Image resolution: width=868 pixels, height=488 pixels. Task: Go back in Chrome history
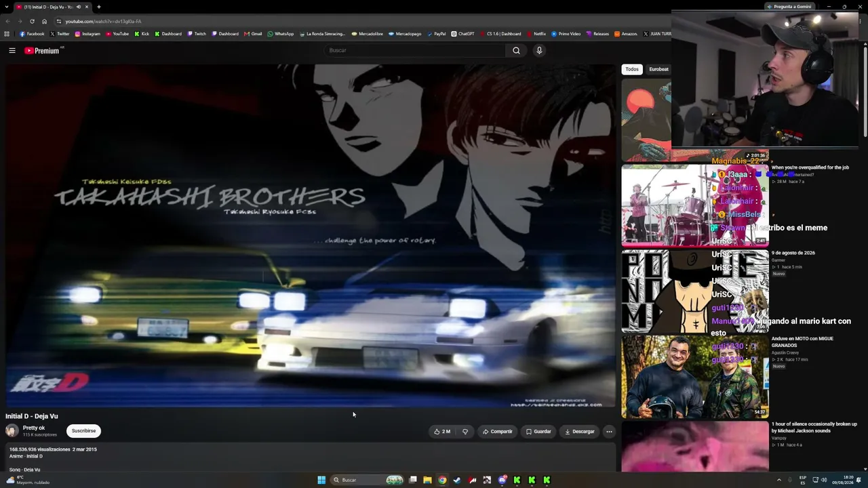point(7,21)
